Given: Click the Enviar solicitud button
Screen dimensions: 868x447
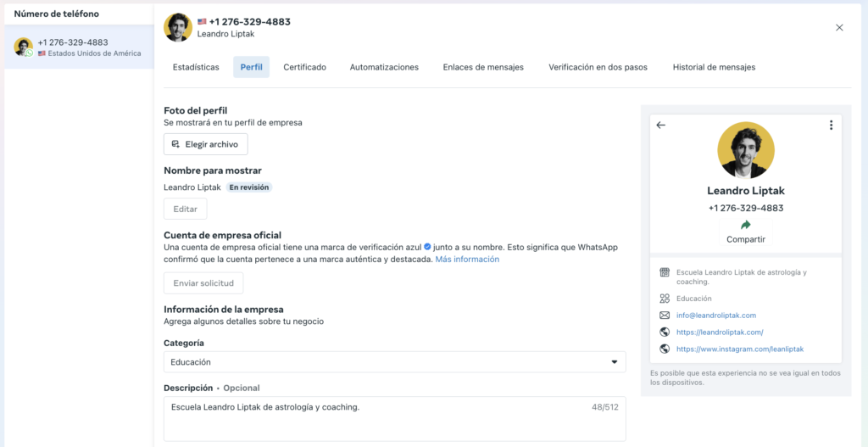Looking at the screenshot, I should (203, 283).
